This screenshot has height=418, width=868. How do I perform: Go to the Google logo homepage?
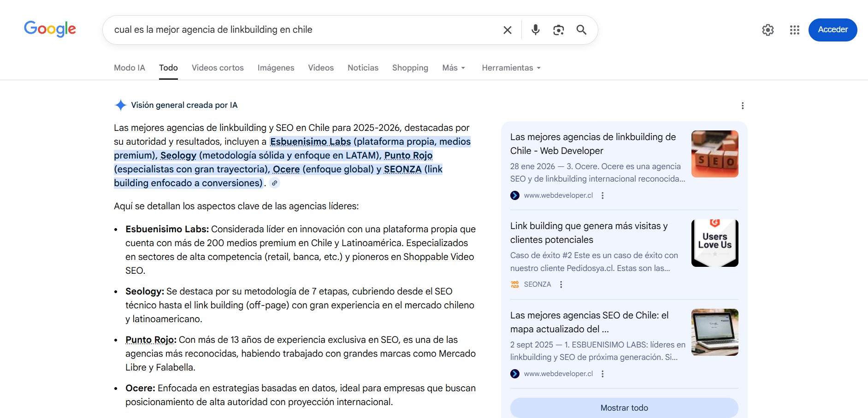point(50,29)
